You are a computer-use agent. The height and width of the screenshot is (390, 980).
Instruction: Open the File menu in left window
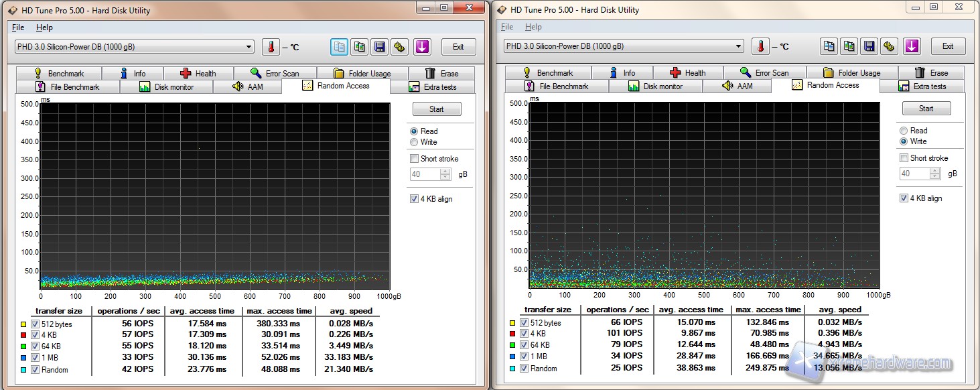tap(18, 27)
